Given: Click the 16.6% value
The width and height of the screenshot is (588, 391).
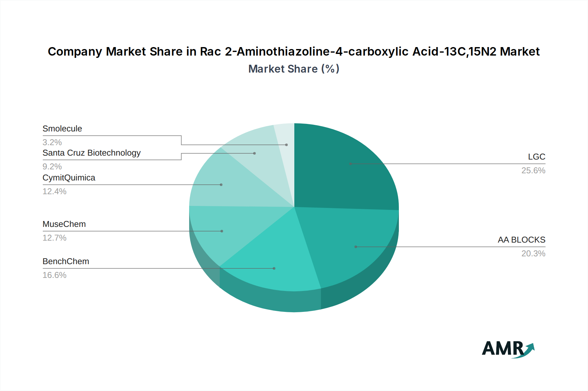Looking at the screenshot, I should (55, 275).
